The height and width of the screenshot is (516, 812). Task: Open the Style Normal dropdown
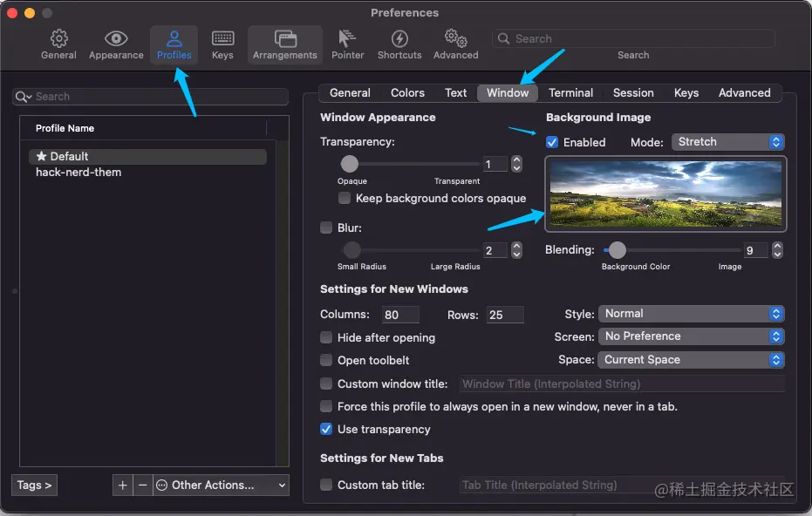tap(692, 314)
